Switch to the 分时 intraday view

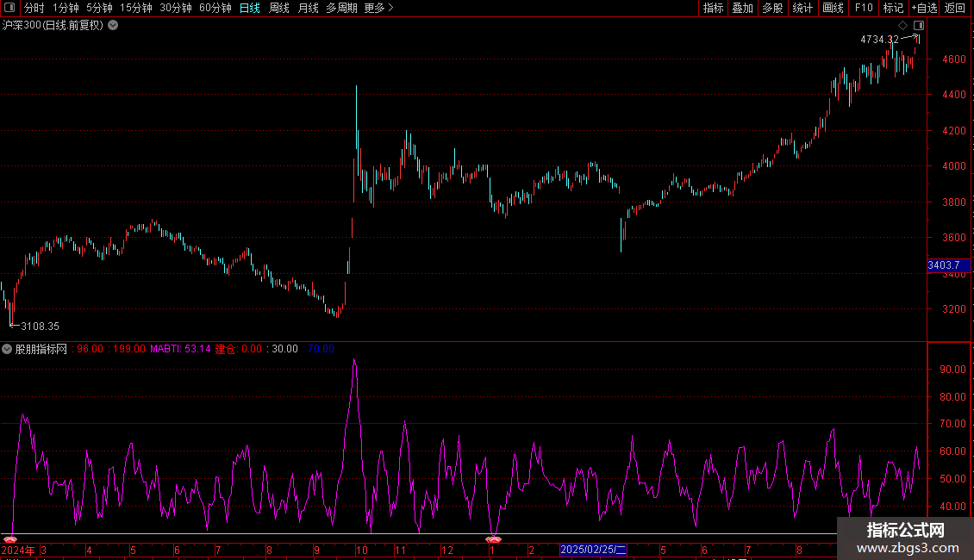click(34, 8)
